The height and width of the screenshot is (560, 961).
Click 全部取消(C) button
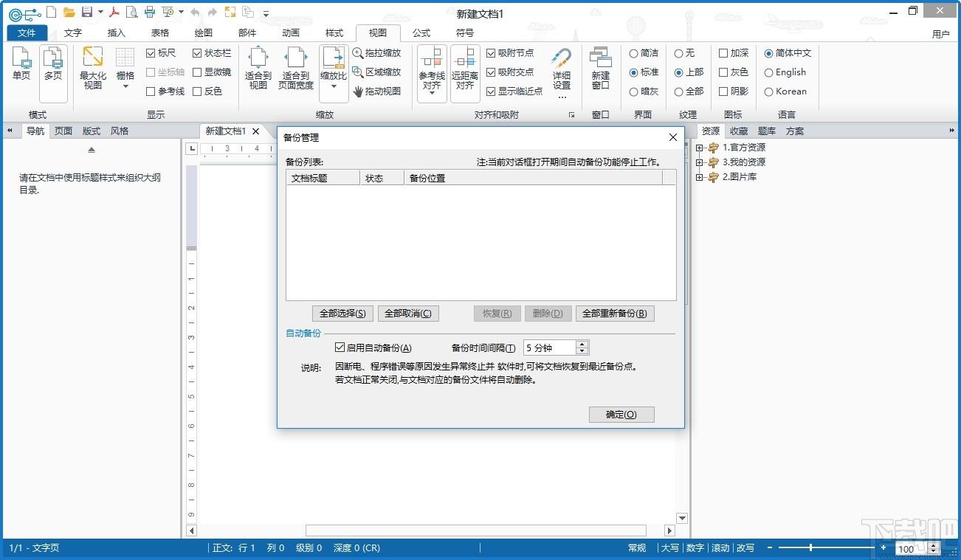409,314
